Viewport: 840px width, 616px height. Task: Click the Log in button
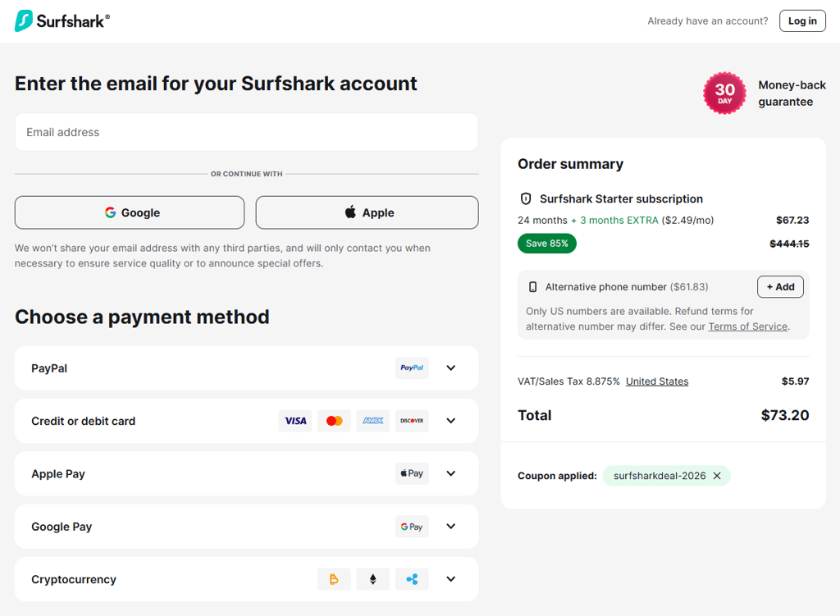802,21
